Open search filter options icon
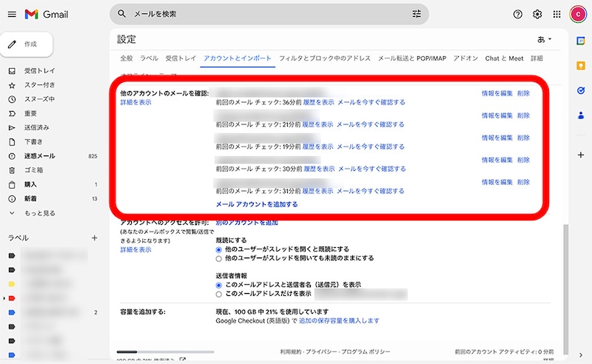Viewport: 592px width, 364px height. [x=417, y=14]
